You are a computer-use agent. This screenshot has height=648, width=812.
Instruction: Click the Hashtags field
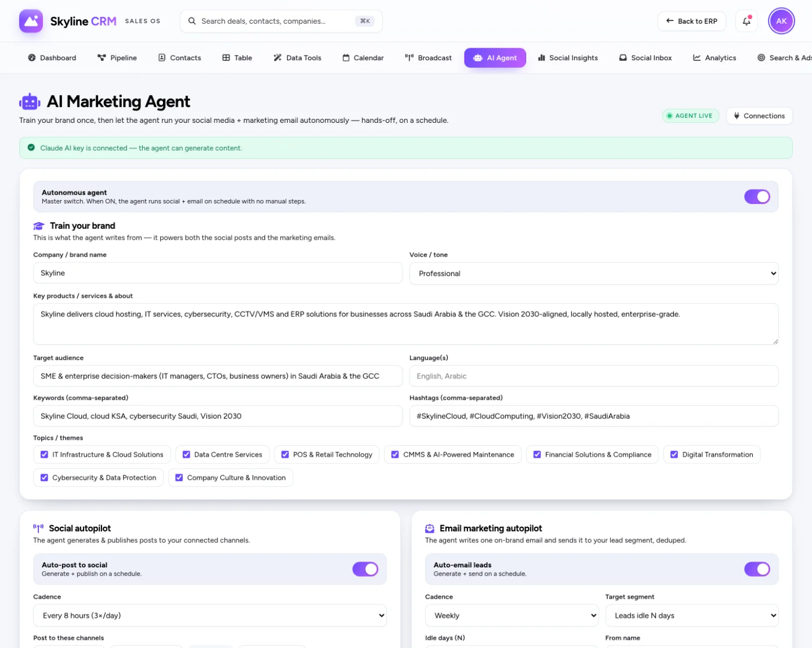[x=594, y=416]
